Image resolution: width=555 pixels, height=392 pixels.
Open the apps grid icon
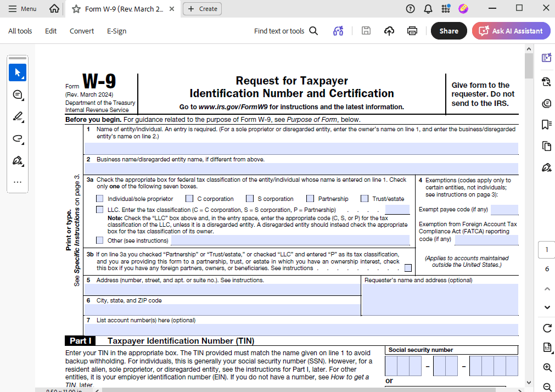[x=446, y=8]
